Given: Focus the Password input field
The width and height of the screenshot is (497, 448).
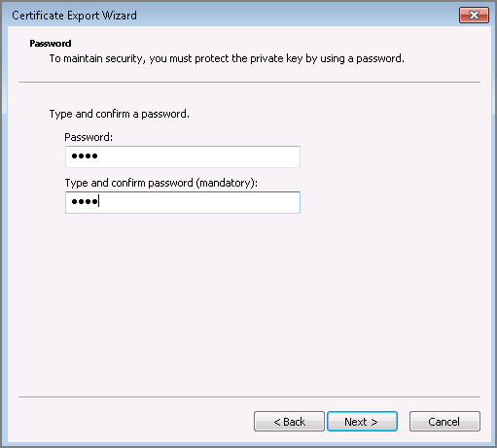Looking at the screenshot, I should coord(183,156).
